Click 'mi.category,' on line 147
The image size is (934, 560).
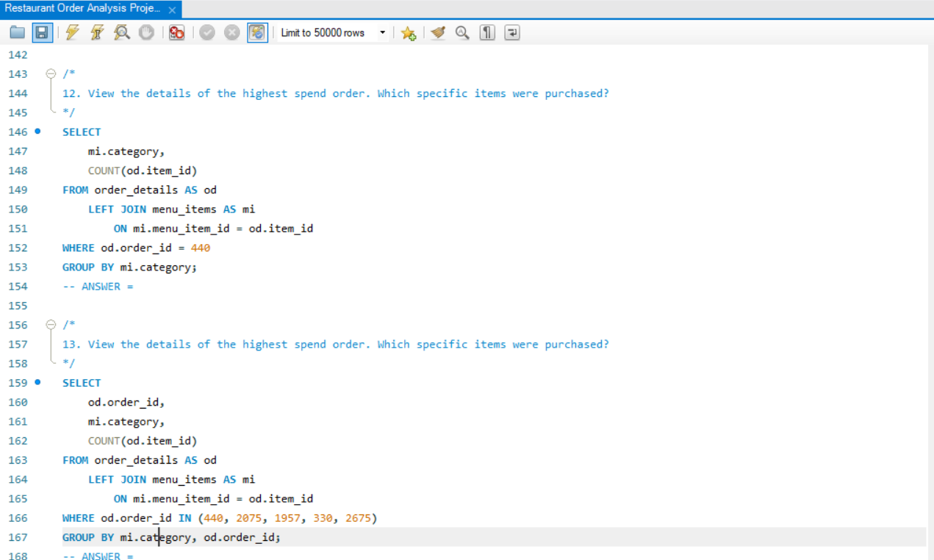(126, 151)
